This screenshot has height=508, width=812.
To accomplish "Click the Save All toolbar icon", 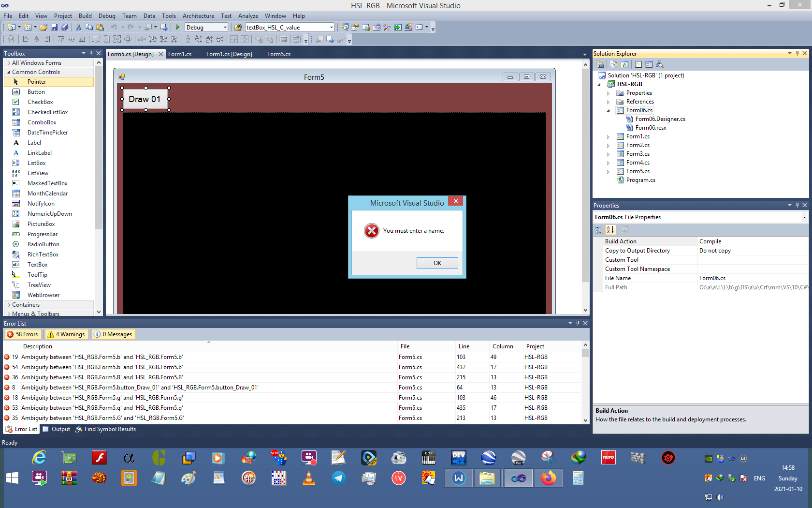I will coord(65,28).
